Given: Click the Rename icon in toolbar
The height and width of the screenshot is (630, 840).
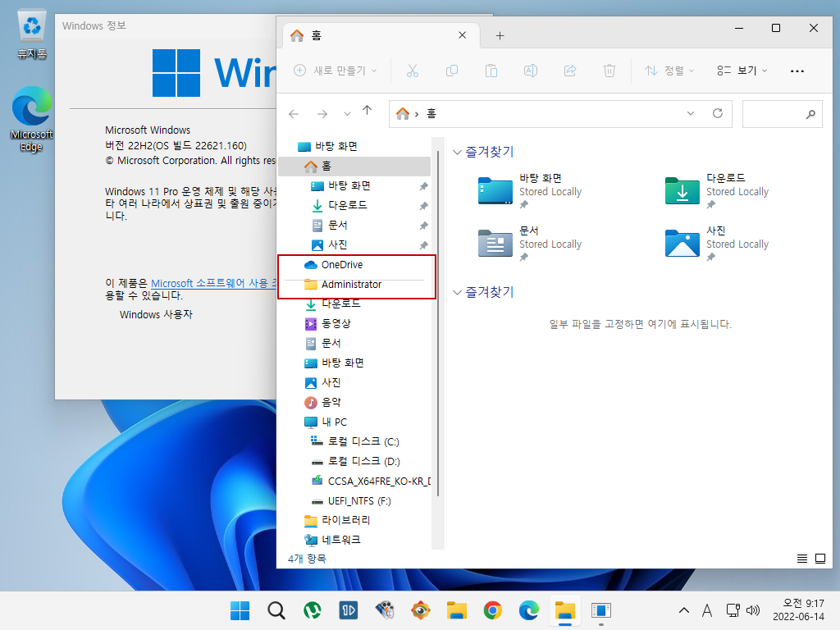Looking at the screenshot, I should point(531,71).
